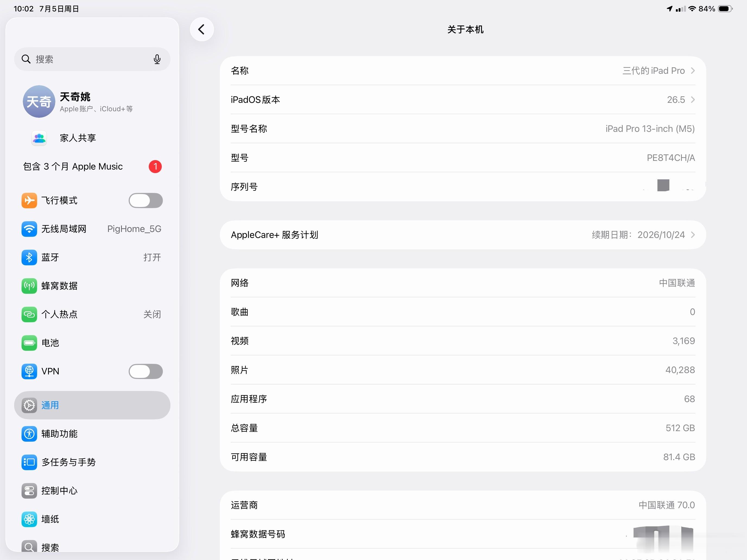
Task: Select 通用 in the sidebar
Action: (92, 405)
